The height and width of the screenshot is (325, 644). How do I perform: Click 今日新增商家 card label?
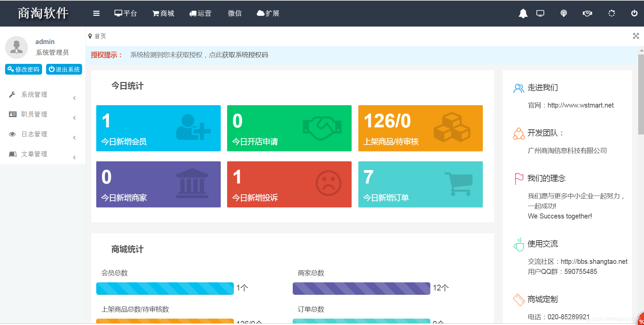point(124,198)
